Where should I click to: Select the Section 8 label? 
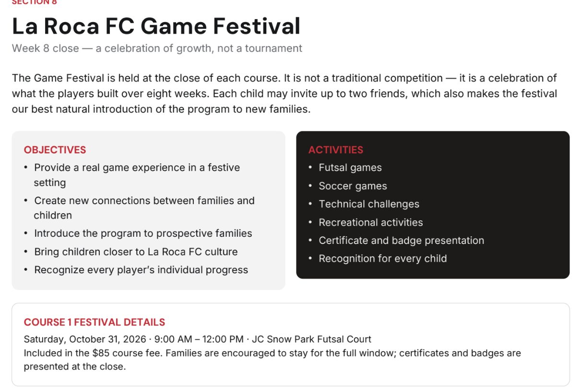tap(34, 2)
